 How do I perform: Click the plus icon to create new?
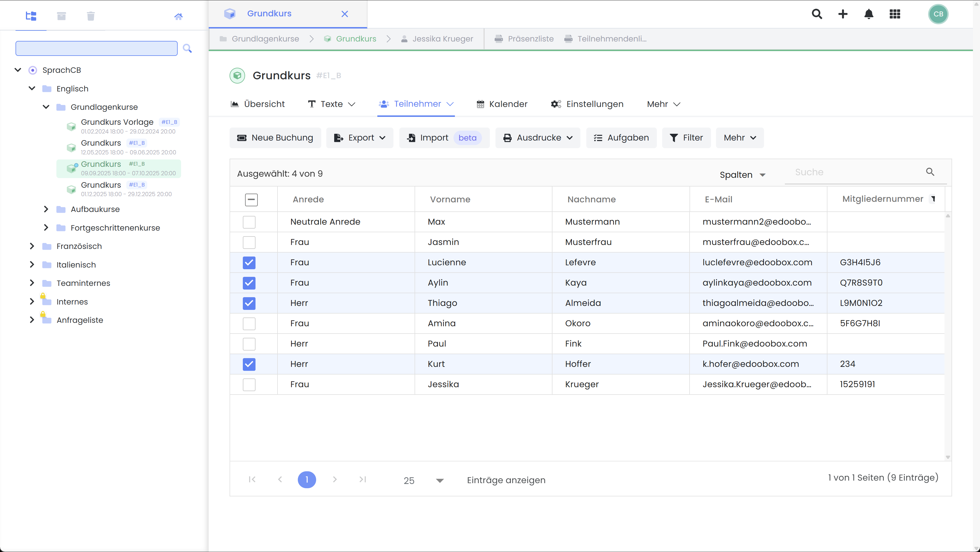[x=843, y=14]
